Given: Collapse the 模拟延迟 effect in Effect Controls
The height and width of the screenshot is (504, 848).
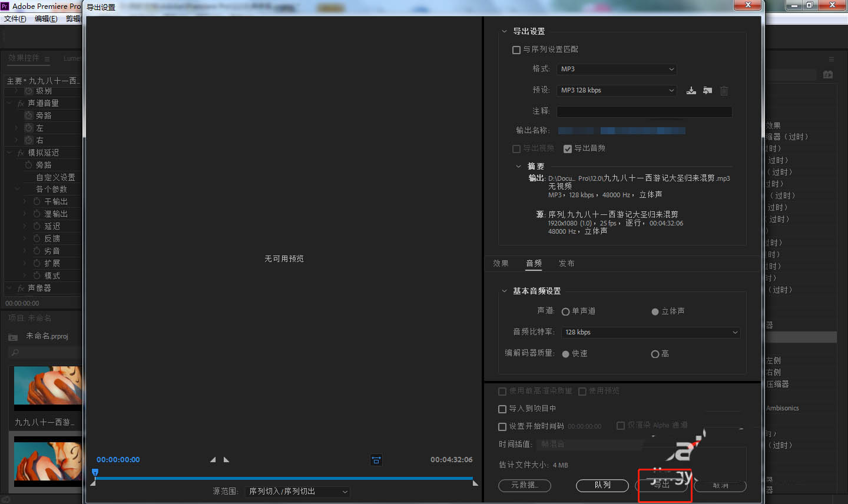Looking at the screenshot, I should [9, 152].
